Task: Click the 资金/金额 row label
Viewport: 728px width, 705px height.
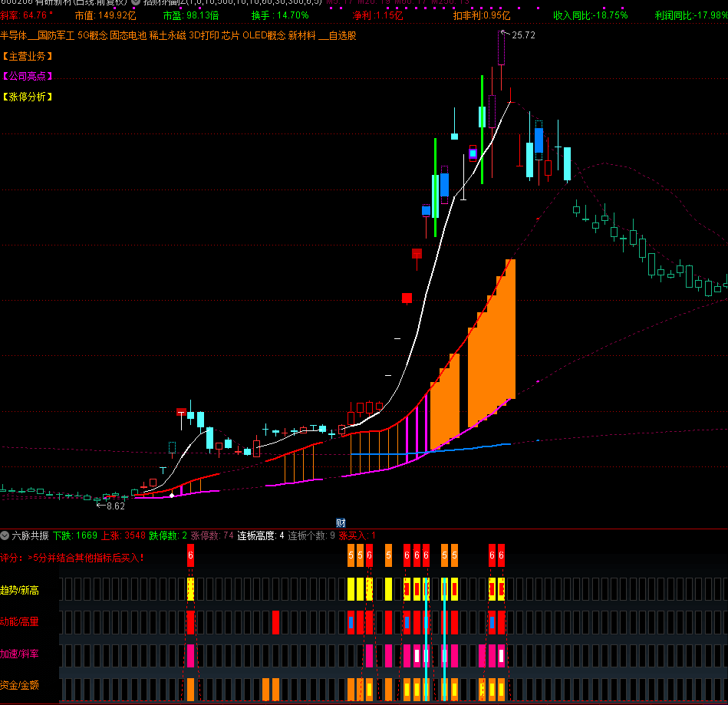Action: tap(20, 684)
